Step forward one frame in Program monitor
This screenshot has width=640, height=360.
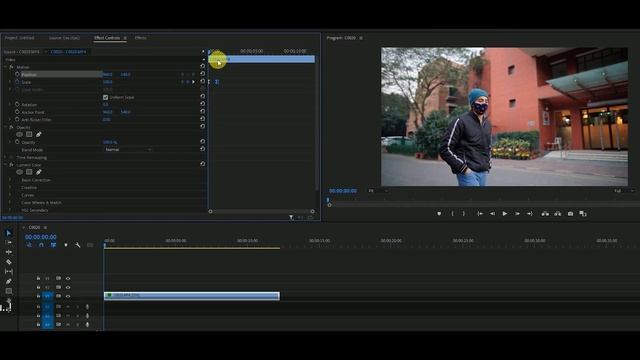point(517,213)
